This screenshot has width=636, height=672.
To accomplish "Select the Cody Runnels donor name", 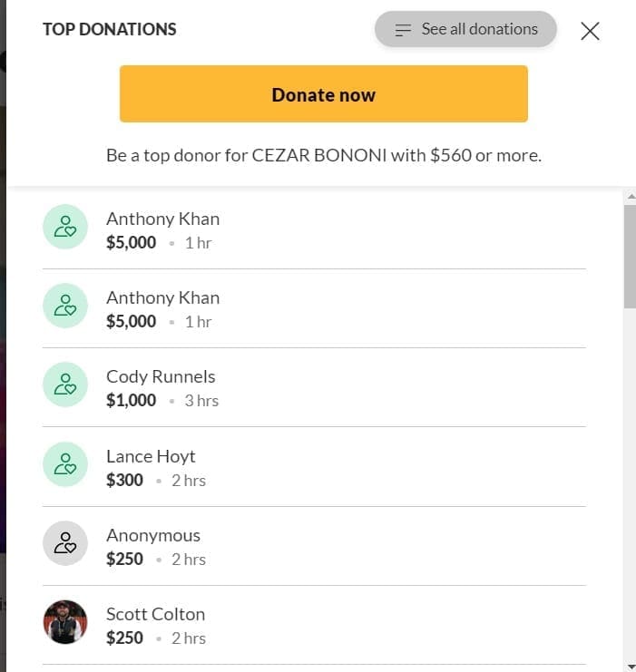I will (161, 376).
